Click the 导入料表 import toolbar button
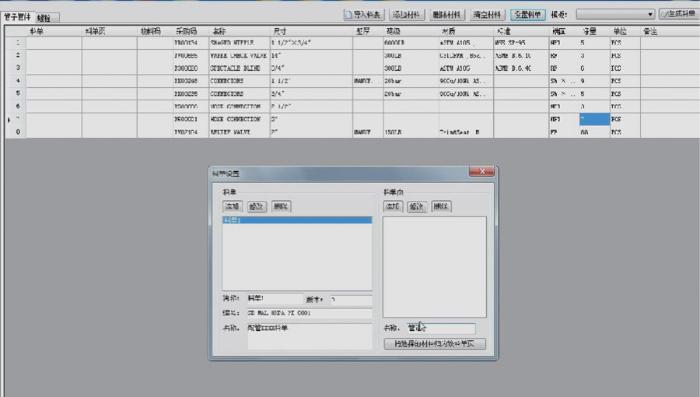 pyautogui.click(x=362, y=15)
